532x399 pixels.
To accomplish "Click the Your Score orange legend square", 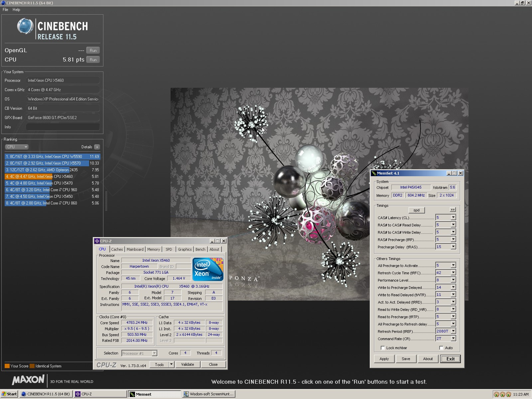I will click(x=7, y=366).
